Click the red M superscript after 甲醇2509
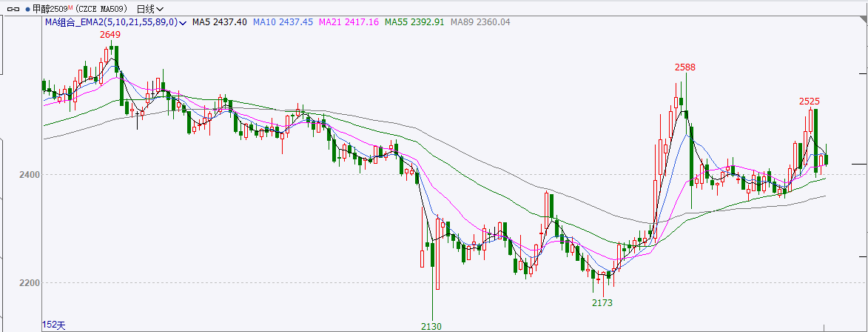Screen dimensions: 868x332 pyautogui.click(x=70, y=7)
